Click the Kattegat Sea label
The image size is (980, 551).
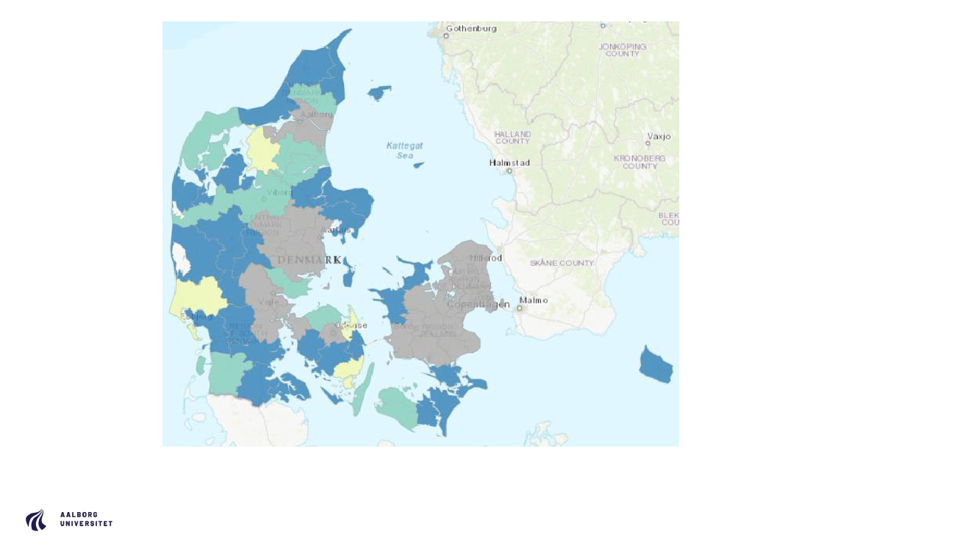[404, 151]
